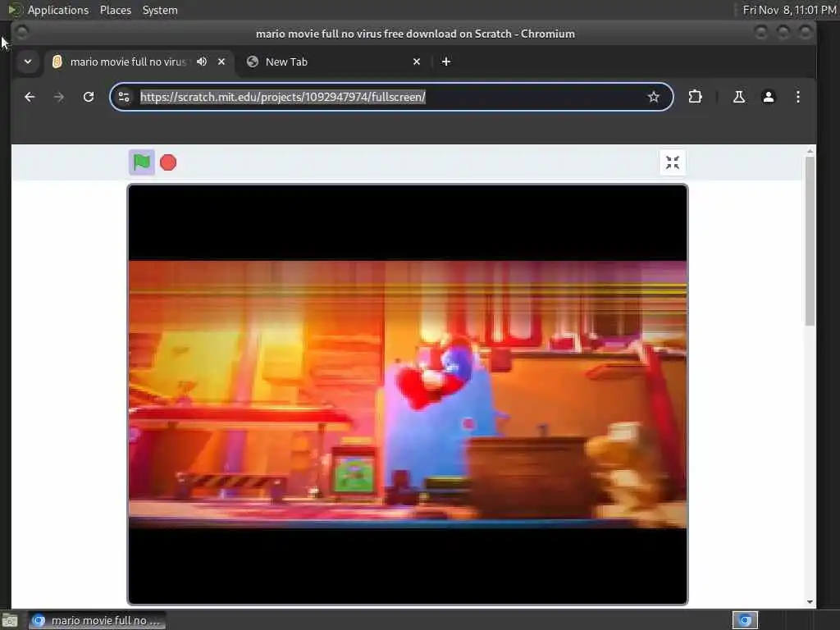Go forward using the browser forward arrow

click(59, 97)
